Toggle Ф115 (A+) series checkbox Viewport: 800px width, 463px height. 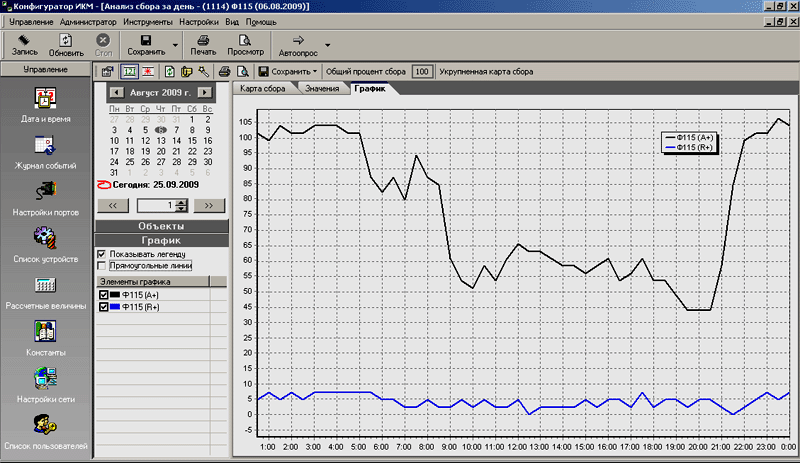click(x=104, y=295)
